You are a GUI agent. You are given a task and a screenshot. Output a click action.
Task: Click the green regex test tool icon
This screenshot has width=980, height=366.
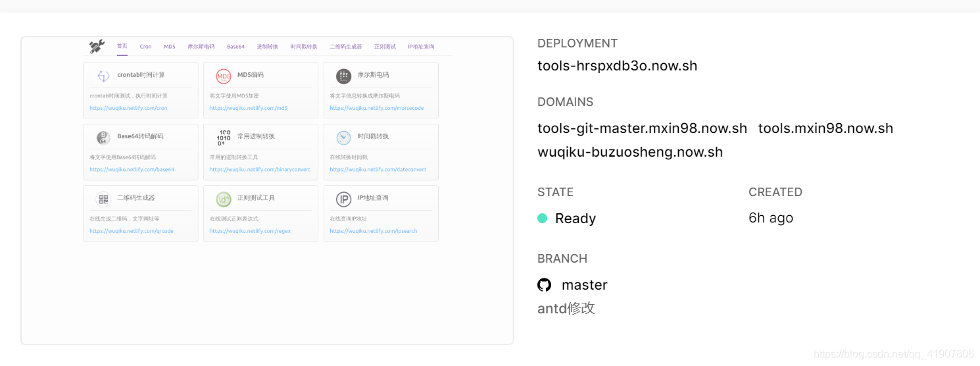click(x=224, y=199)
